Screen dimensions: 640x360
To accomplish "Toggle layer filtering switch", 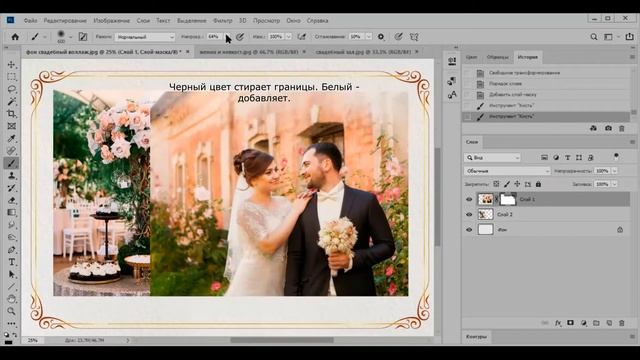I will click(616, 156).
